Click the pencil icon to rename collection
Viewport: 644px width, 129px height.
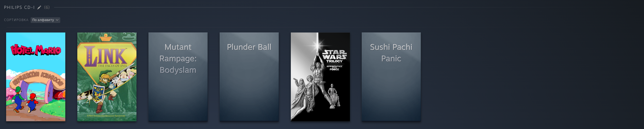point(39,7)
